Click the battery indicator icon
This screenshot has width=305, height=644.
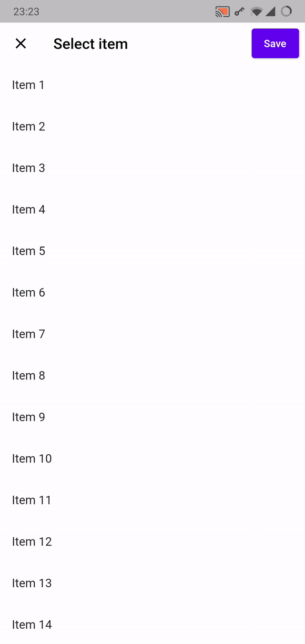(287, 10)
